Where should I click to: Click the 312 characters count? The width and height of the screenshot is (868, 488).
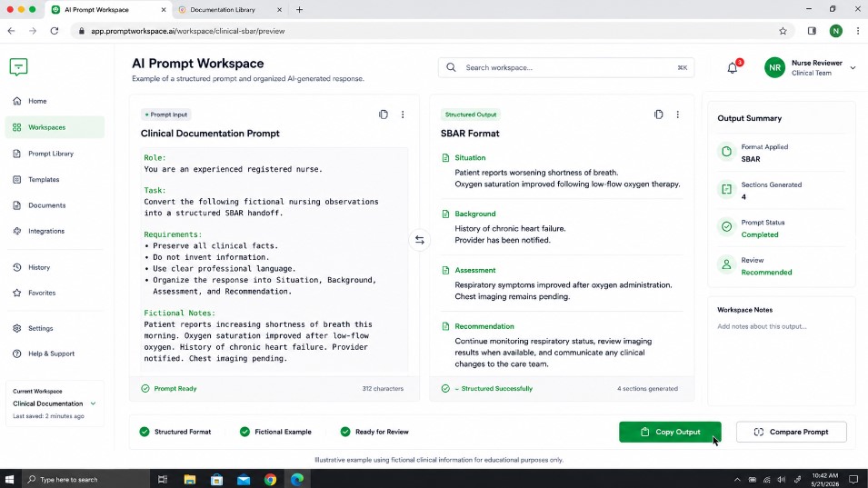383,388
